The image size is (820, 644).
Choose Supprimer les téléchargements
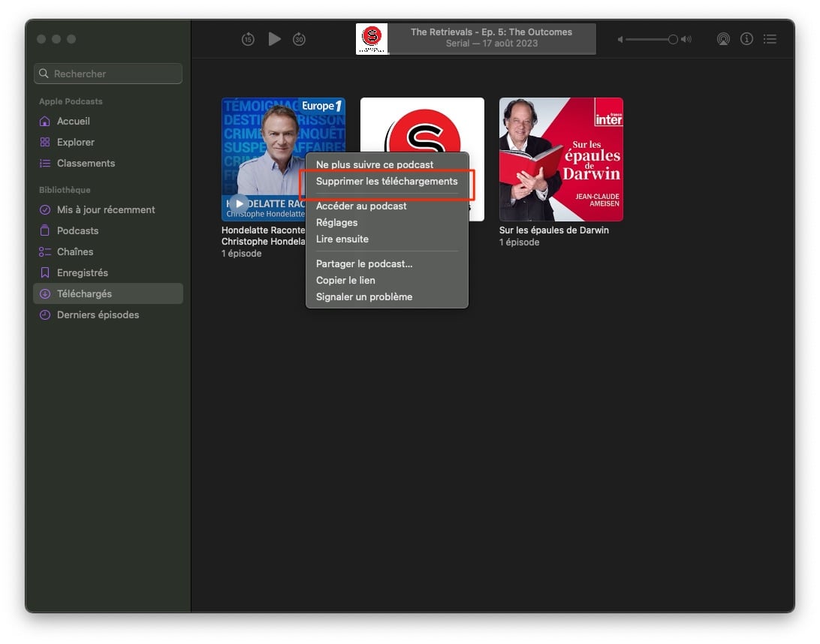pos(387,182)
